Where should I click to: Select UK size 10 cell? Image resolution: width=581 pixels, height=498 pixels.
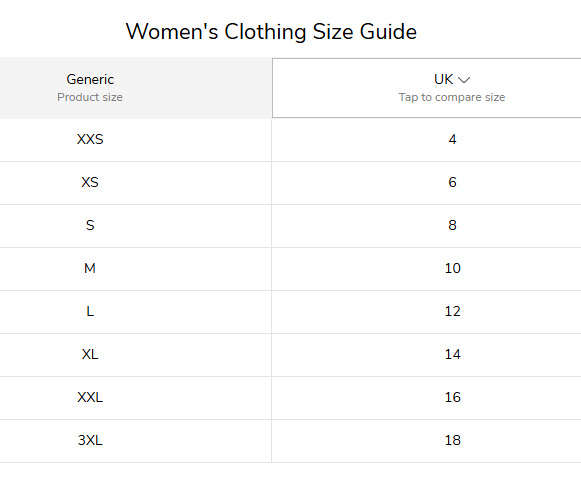426,269
